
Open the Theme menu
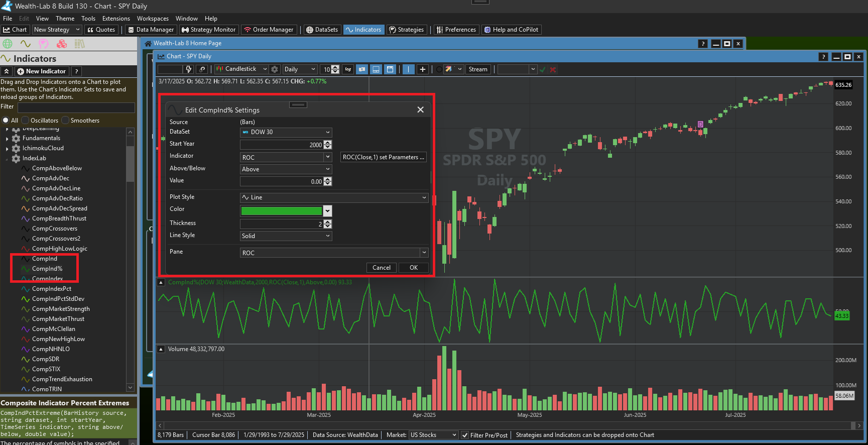point(65,19)
